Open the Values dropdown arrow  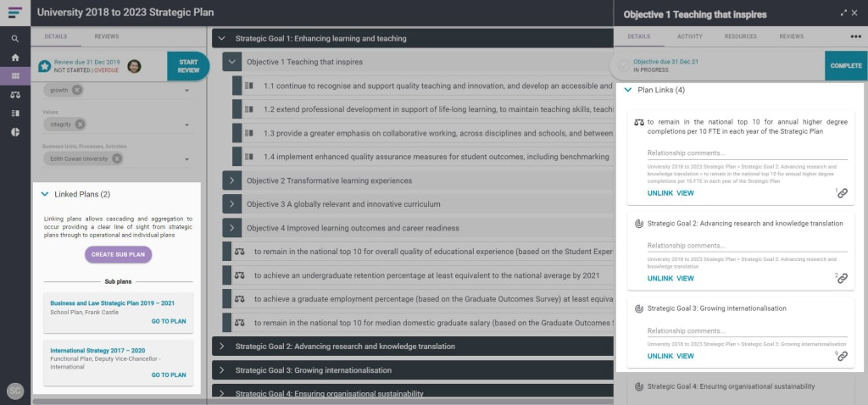[x=186, y=125]
